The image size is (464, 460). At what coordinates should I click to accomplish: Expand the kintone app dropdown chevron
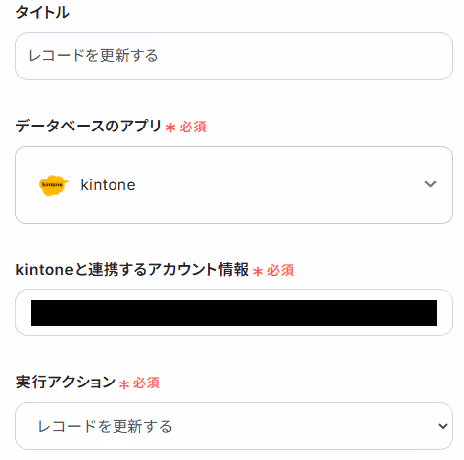(430, 184)
